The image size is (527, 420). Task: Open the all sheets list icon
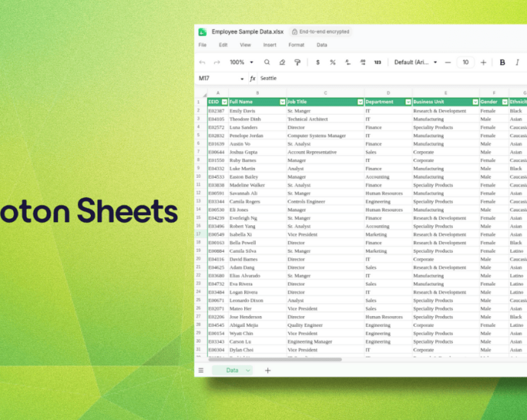pyautogui.click(x=201, y=370)
